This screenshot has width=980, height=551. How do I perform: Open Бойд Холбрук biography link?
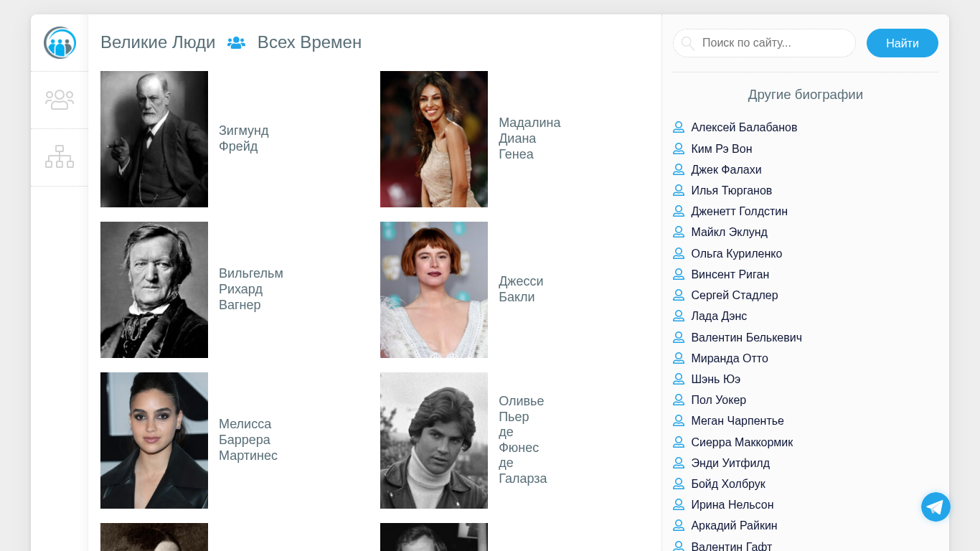click(x=727, y=484)
